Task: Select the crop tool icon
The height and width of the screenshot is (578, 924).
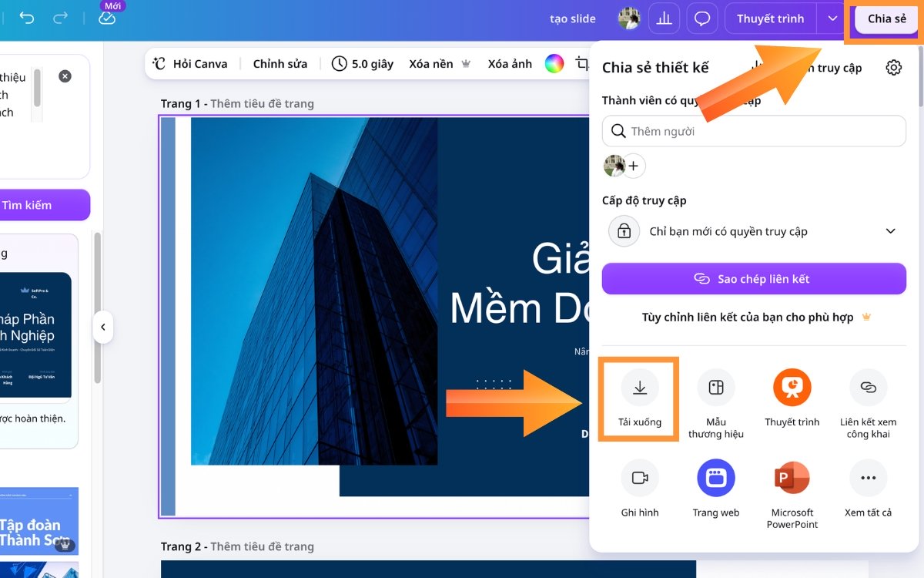Action: (582, 64)
